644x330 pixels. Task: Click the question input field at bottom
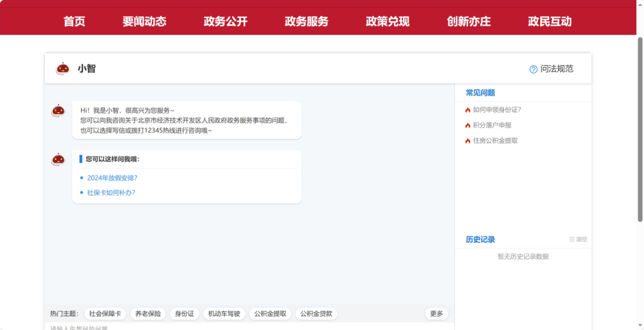pyautogui.click(x=249, y=326)
